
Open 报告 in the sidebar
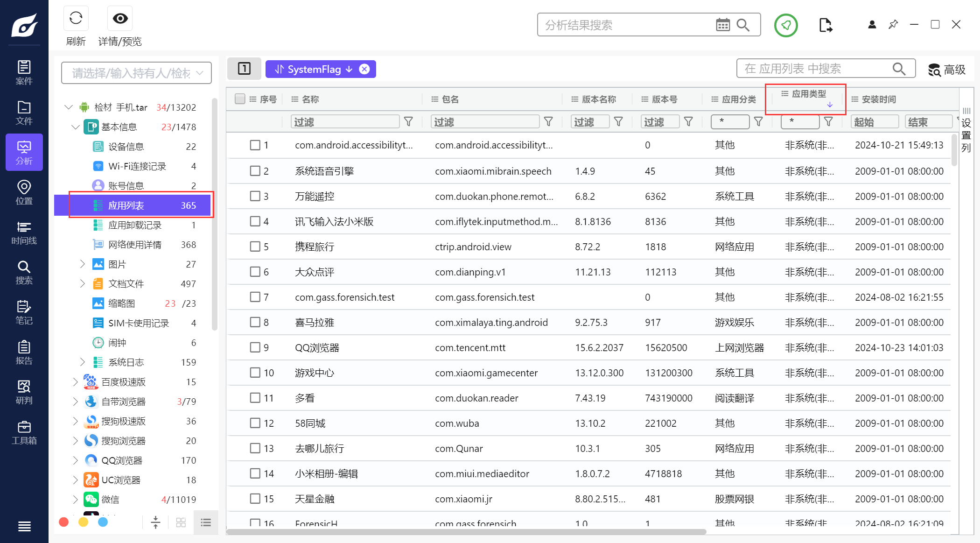(24, 353)
